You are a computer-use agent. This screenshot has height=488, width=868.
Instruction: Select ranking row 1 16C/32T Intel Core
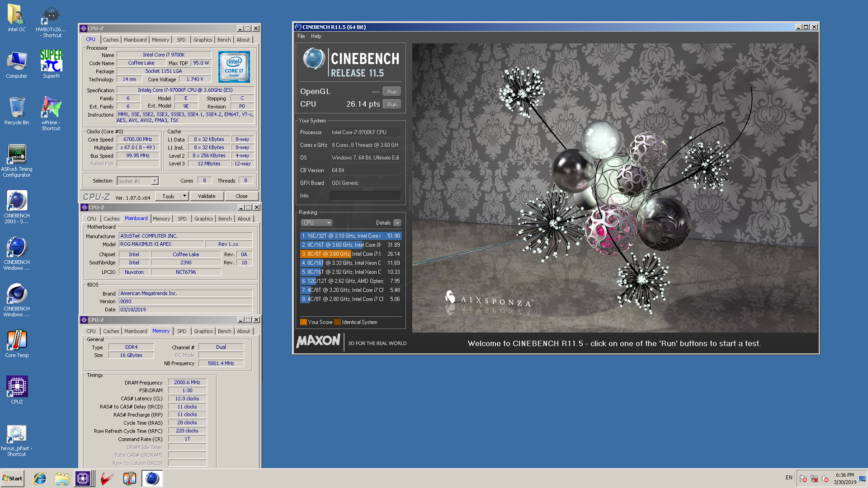350,236
